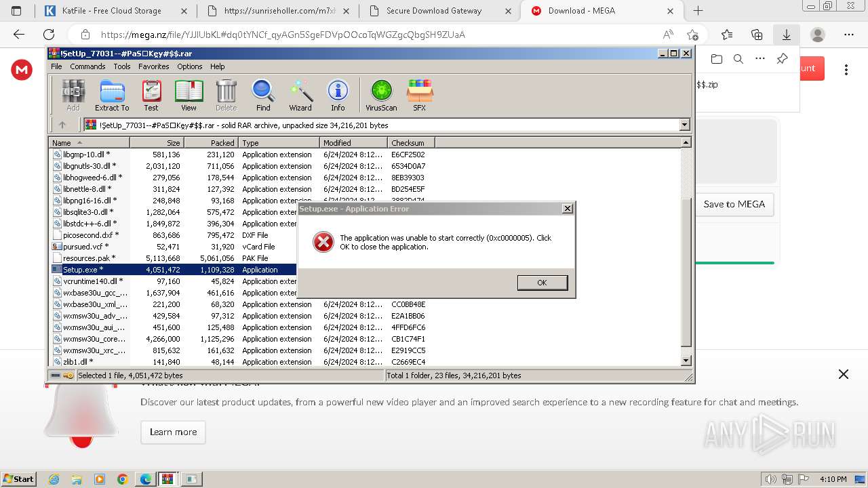Sort by Packed column header
Image resolution: width=868 pixels, height=488 pixels.
[x=211, y=142]
